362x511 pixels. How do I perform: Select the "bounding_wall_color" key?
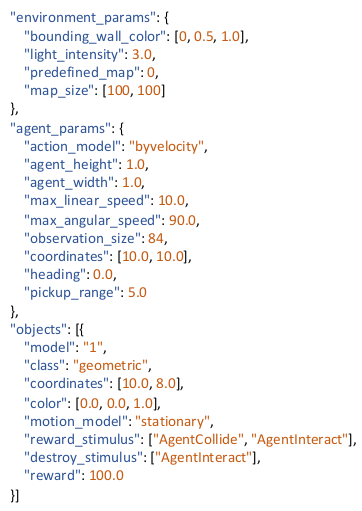point(97,37)
